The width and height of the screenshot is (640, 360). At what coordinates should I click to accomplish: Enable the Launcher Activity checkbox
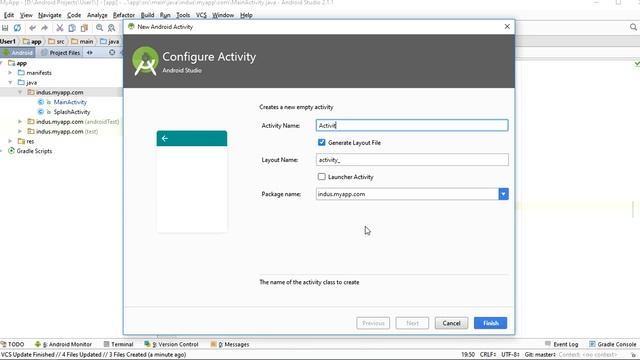pyautogui.click(x=322, y=177)
